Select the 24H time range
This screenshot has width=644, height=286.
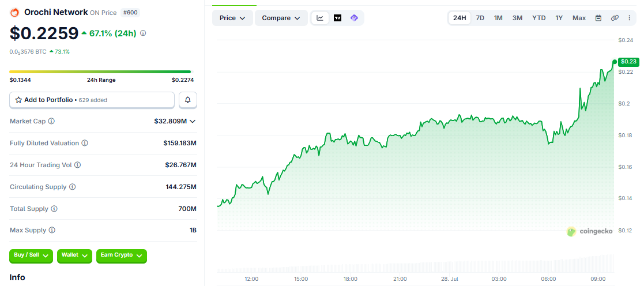tap(460, 18)
